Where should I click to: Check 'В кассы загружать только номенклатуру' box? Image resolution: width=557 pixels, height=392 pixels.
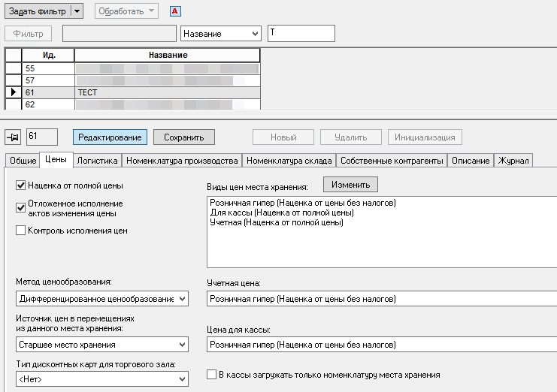(211, 375)
